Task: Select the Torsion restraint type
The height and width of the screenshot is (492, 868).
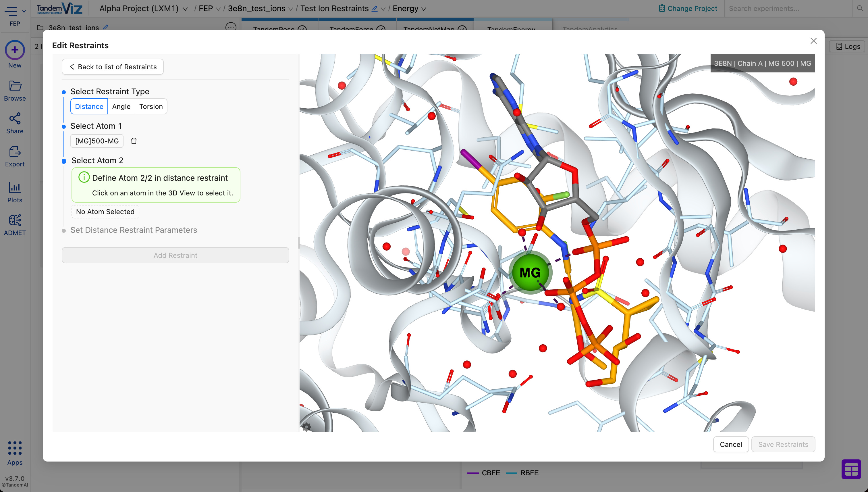Action: pos(151,106)
